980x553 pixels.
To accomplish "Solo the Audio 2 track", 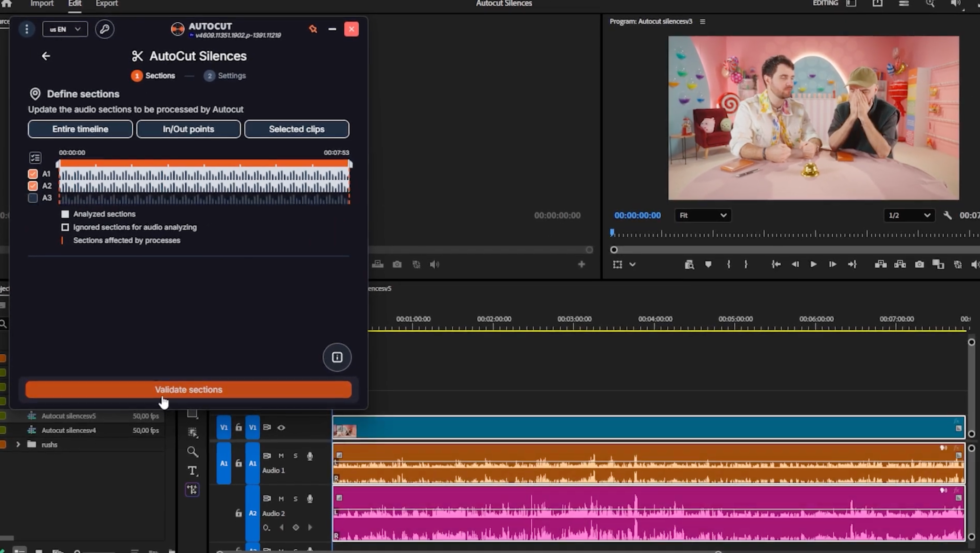I will point(296,499).
